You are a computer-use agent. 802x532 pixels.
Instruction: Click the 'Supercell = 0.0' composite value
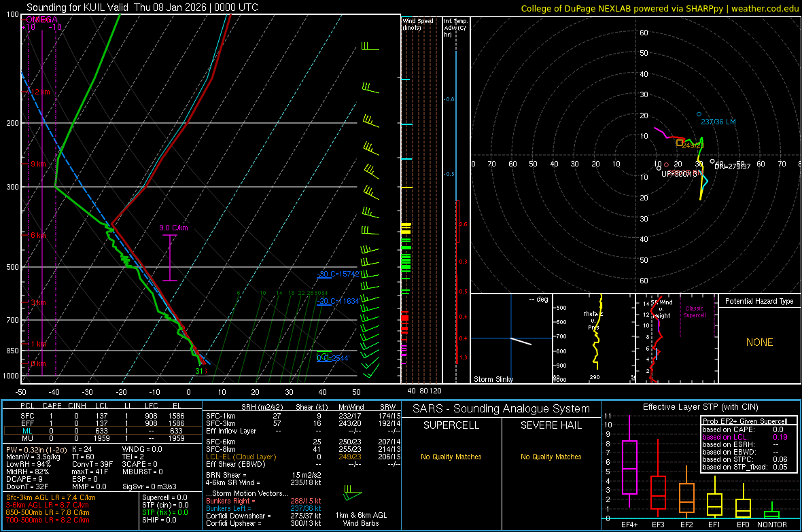click(x=164, y=497)
